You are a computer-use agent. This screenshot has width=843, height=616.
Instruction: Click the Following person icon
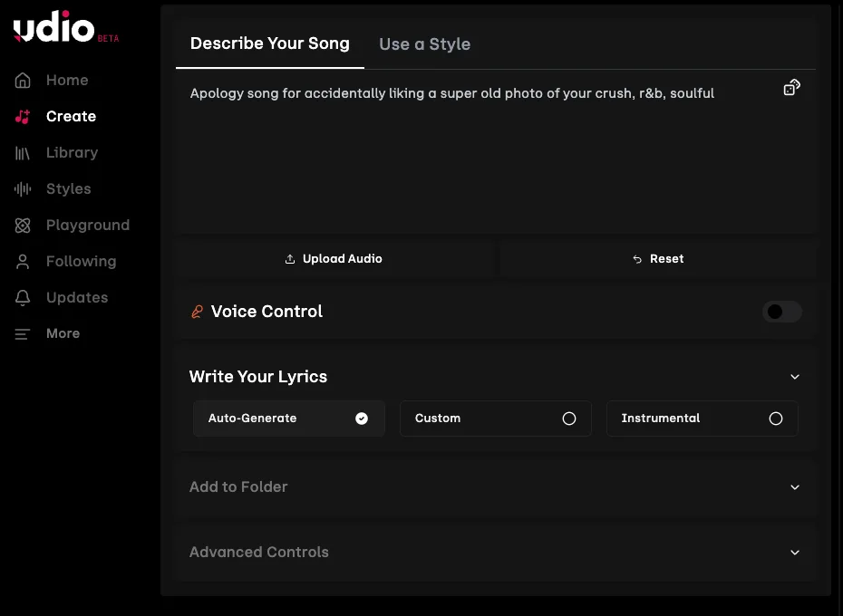[23, 262]
